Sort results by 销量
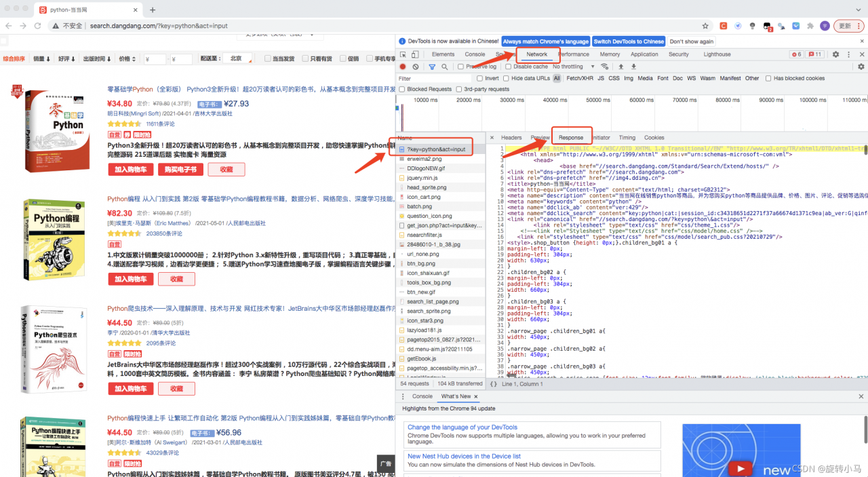The image size is (868, 477). coord(41,59)
